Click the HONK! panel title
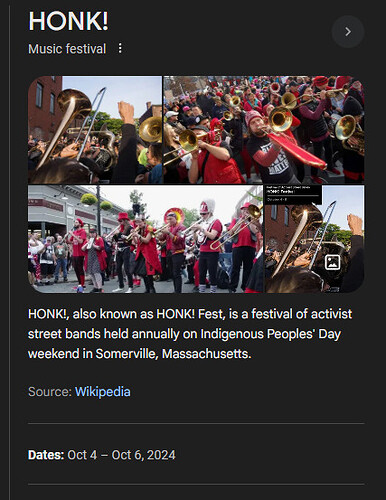 tap(68, 21)
